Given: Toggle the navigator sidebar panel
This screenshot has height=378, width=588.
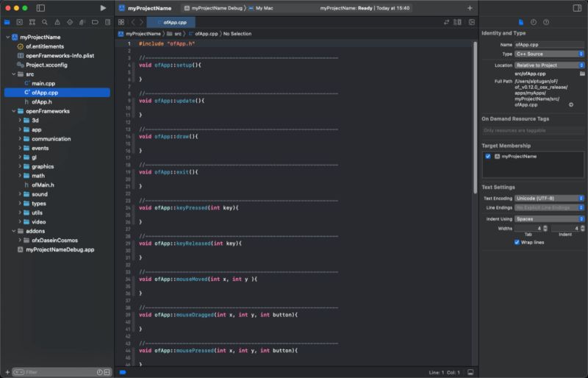Looking at the screenshot, I should [40, 8].
